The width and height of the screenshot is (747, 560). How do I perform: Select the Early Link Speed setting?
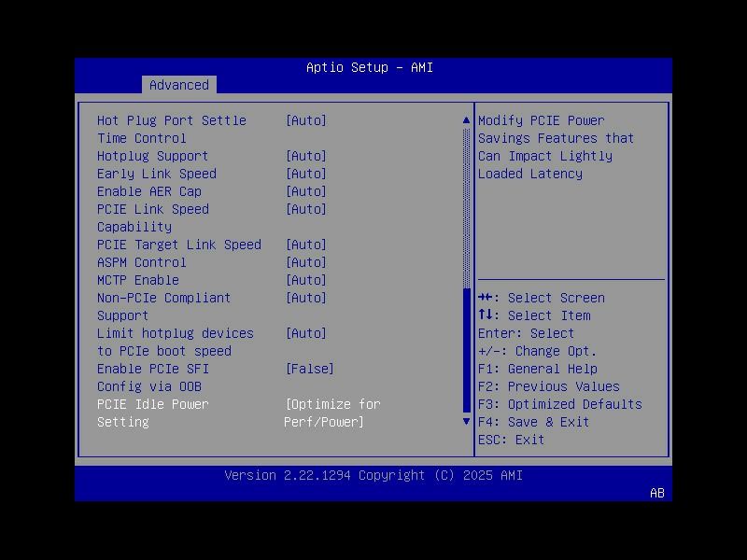[157, 174]
